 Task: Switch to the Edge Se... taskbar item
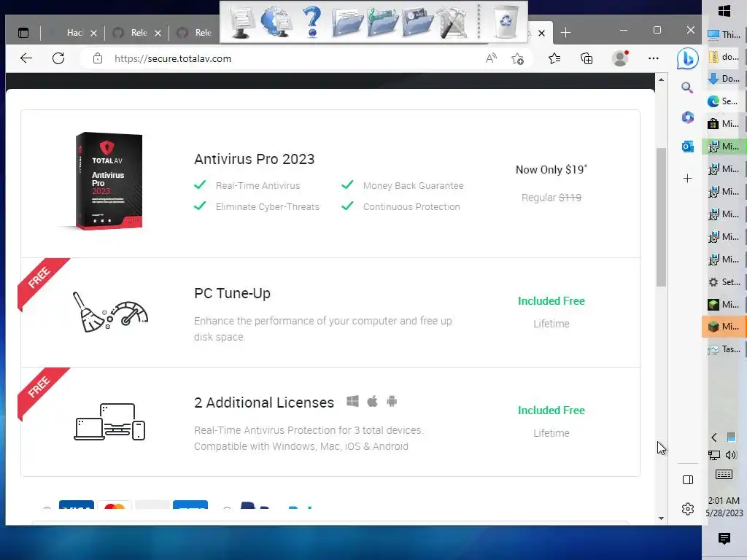pos(724,101)
